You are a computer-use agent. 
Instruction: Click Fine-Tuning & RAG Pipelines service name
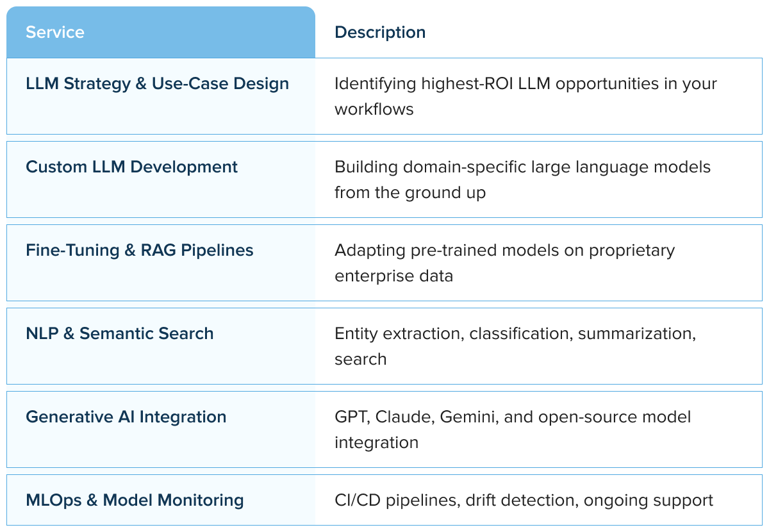click(139, 251)
